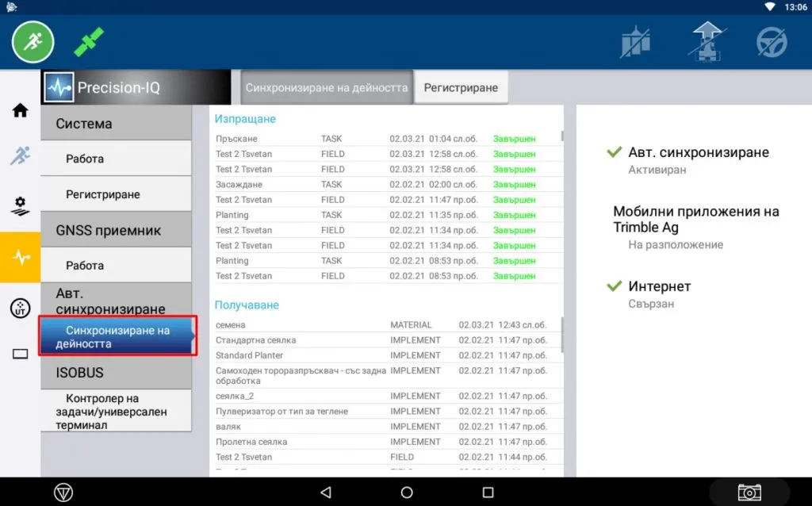812x506 pixels.
Task: Click the Авт. синхронизиране status checkmark
Action: coord(615,152)
